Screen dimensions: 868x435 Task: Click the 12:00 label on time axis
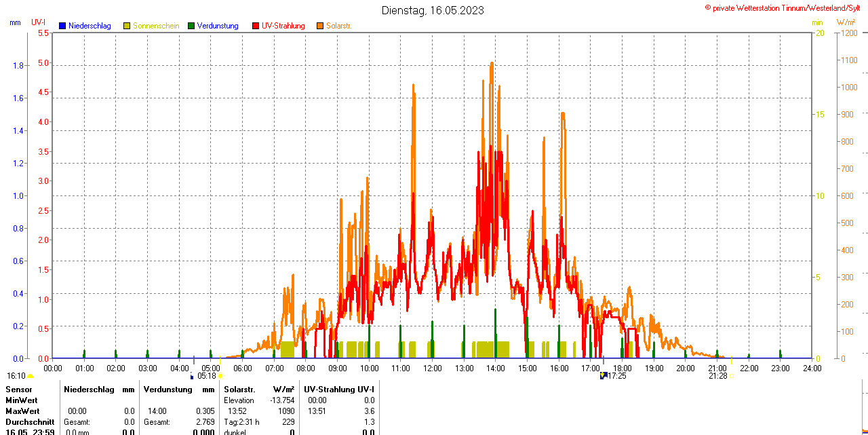click(433, 368)
